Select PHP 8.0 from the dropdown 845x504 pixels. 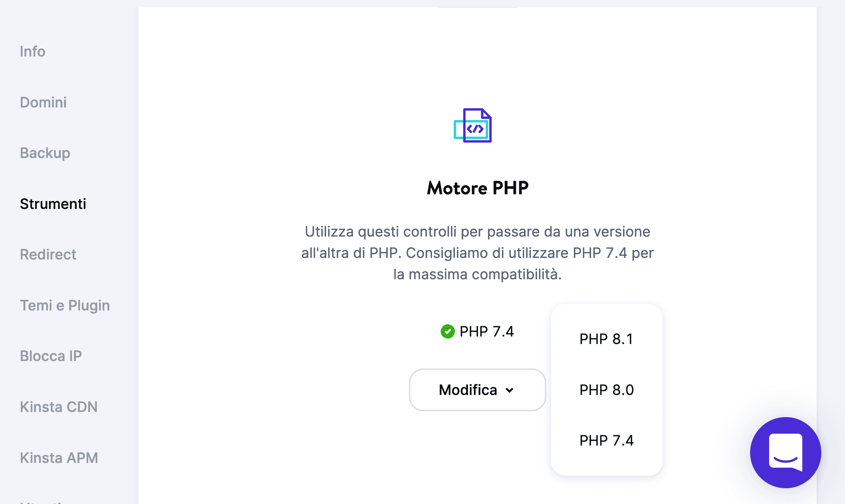pyautogui.click(x=607, y=390)
